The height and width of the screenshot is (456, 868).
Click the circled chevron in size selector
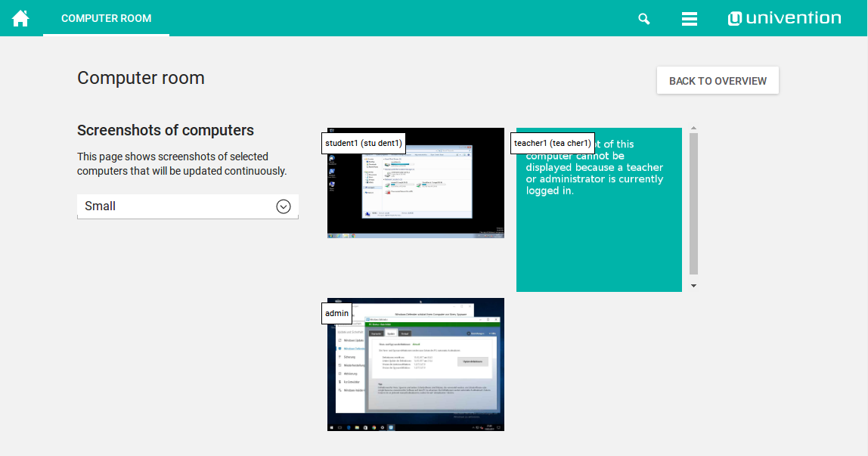tap(284, 206)
